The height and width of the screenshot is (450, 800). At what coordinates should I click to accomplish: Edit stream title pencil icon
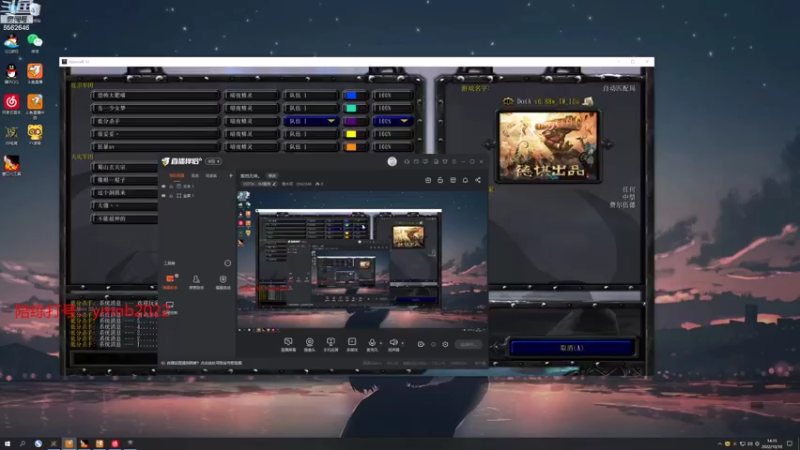coord(274,184)
